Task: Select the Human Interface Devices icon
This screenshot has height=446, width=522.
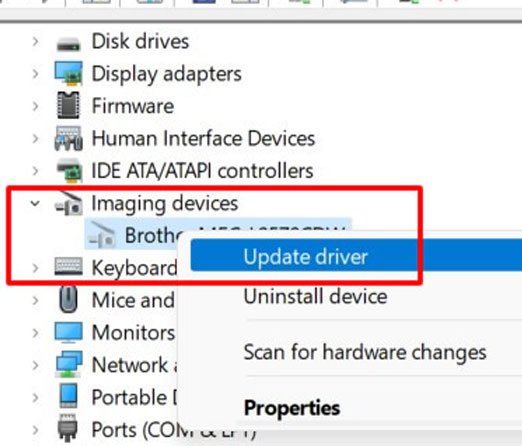Action: [68, 138]
